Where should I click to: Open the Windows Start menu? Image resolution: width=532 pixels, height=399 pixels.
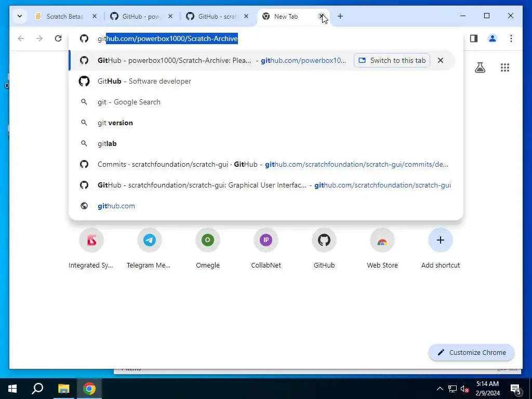(x=12, y=389)
